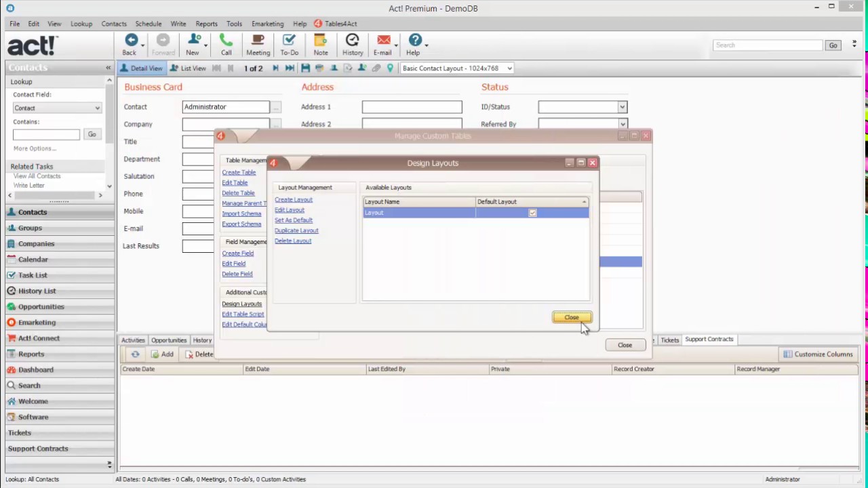
Task: Collapse the Contacts sidebar panel chevron
Action: [108, 68]
